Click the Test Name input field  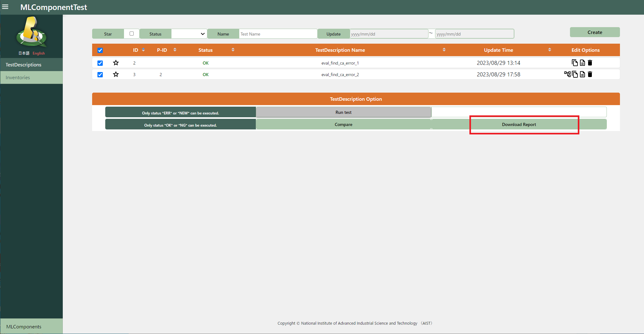click(278, 34)
